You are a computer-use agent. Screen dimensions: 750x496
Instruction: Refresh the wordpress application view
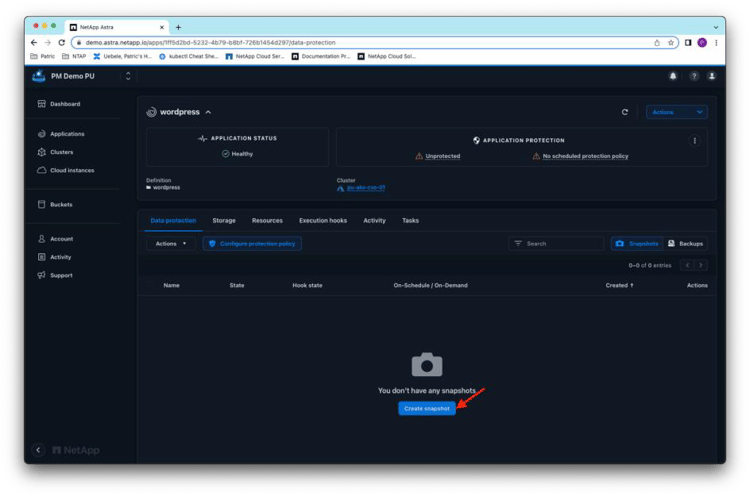pos(625,113)
